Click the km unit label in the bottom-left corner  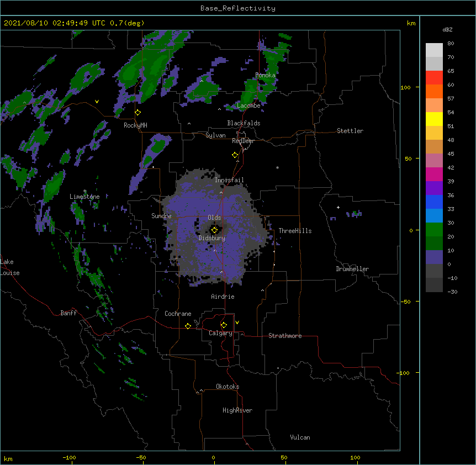pos(8,458)
